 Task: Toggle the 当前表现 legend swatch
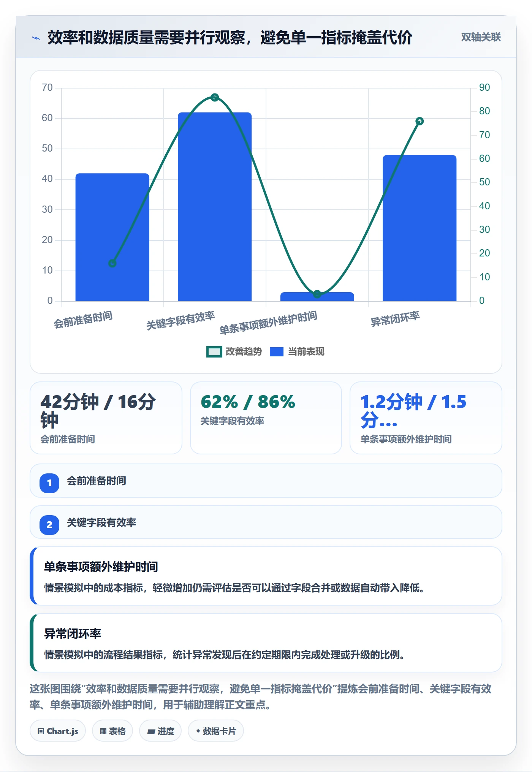276,352
